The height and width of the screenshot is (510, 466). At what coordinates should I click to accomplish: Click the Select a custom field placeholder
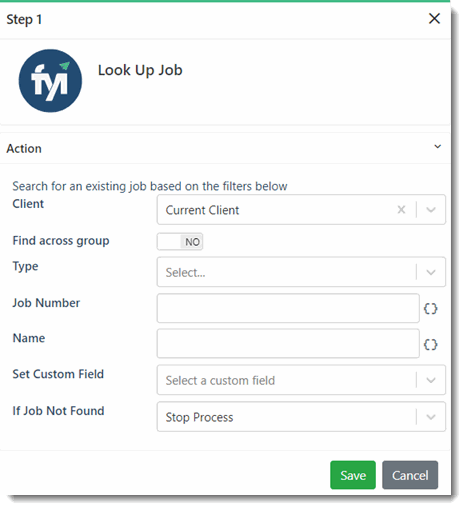click(220, 380)
